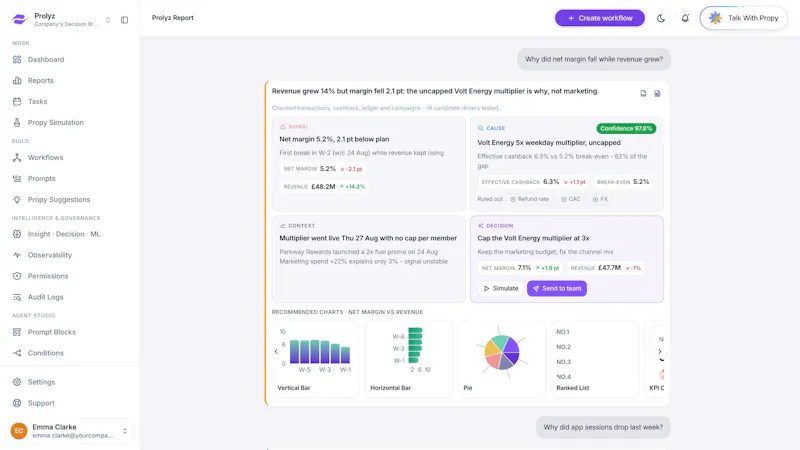This screenshot has height=450, width=800.
Task: Click the Tasks calendar icon
Action: coord(17,102)
